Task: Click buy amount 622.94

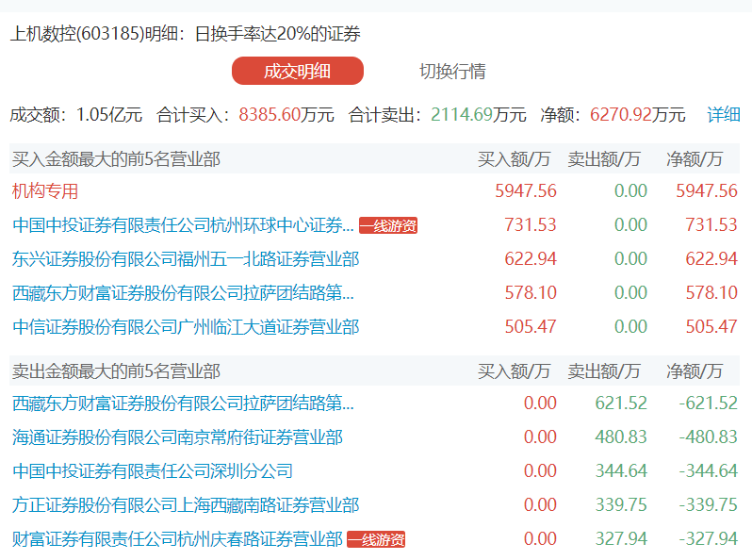Action: tap(531, 259)
